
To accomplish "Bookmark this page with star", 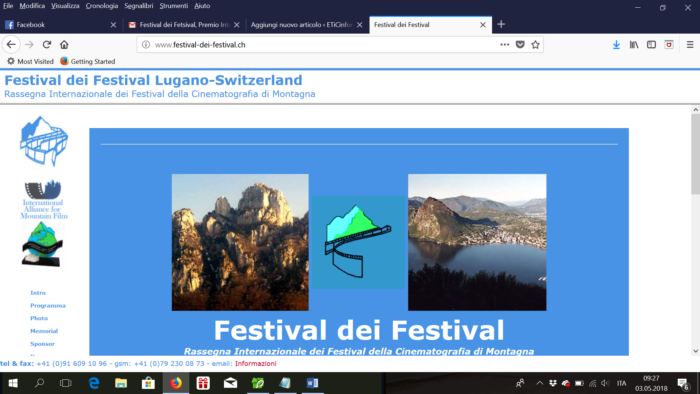I will (535, 45).
